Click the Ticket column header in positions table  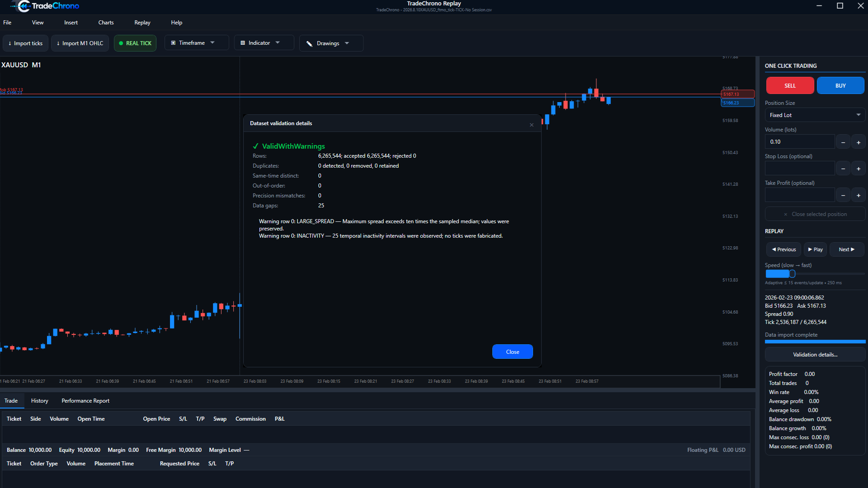pyautogui.click(x=14, y=419)
